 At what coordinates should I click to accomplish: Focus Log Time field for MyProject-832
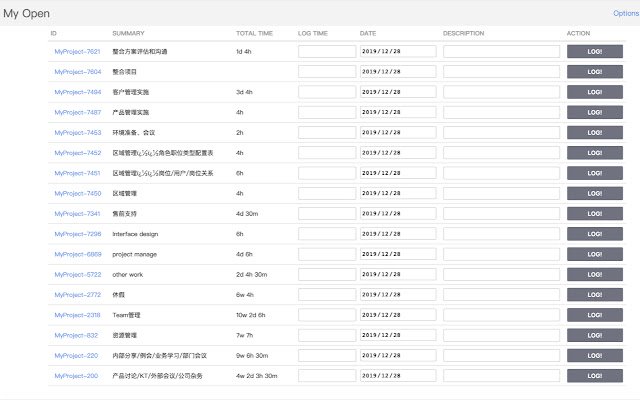click(x=327, y=336)
